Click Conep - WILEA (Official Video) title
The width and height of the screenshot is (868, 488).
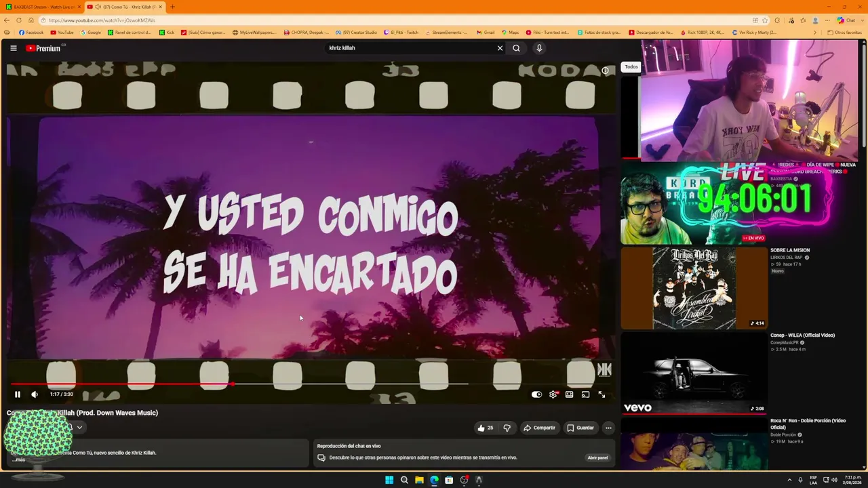coord(802,335)
